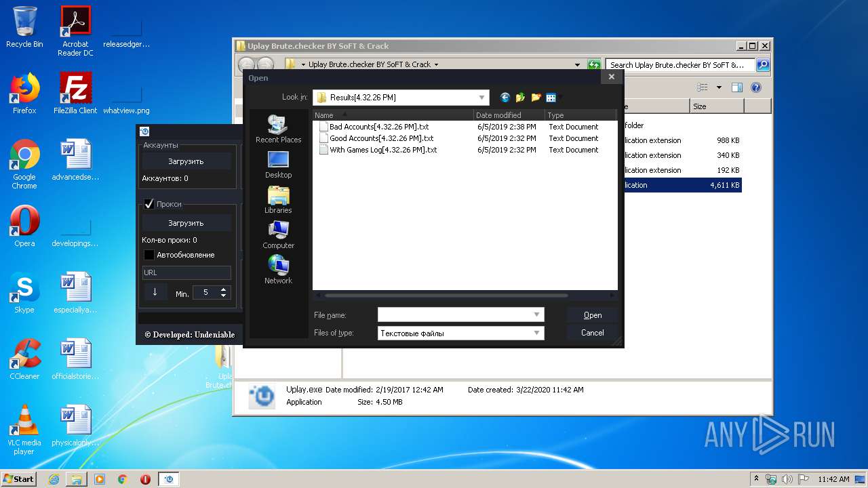Click the taskbar clock 11:42 AM
The width and height of the screenshot is (868, 488).
tap(833, 479)
